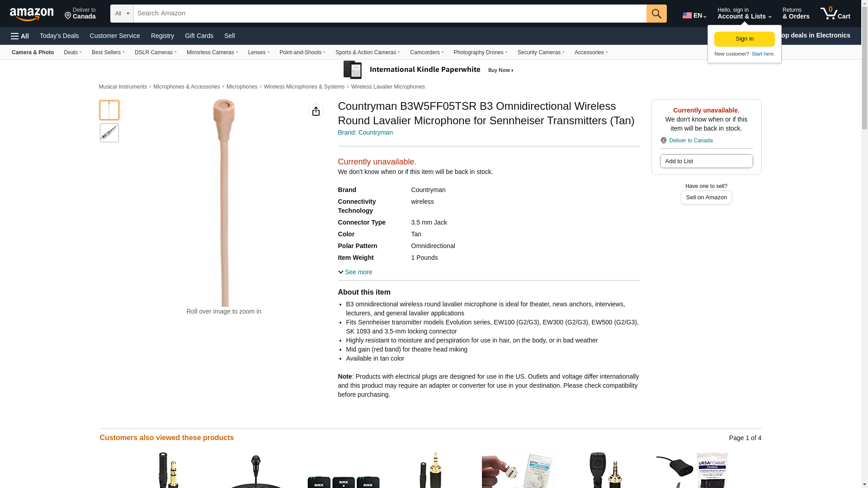
Task: Open the All hamburger menu
Action: 20,36
